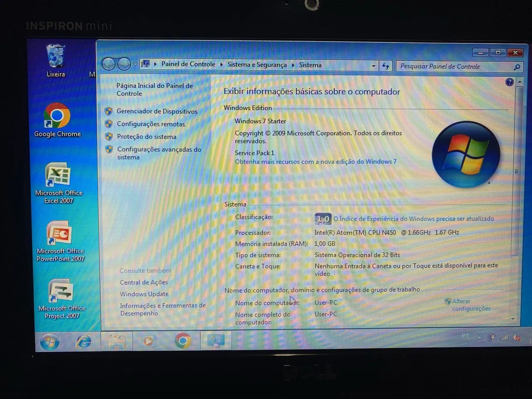This screenshot has width=532, height=399.
Task: Click the Chrome icon in the taskbar
Action: (x=183, y=341)
